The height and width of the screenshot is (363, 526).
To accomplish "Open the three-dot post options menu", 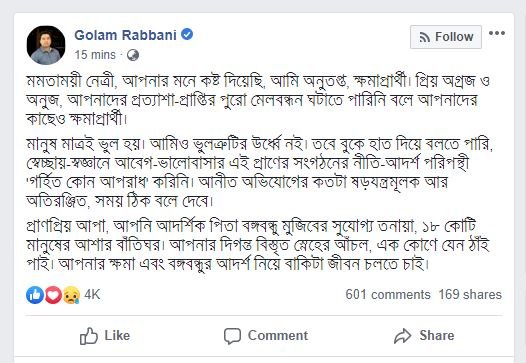I will 497,33.
